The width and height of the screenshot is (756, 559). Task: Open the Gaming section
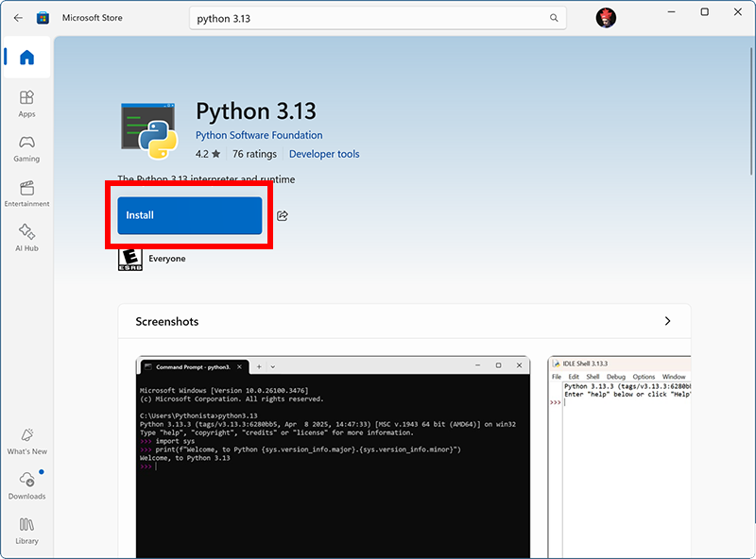click(26, 144)
